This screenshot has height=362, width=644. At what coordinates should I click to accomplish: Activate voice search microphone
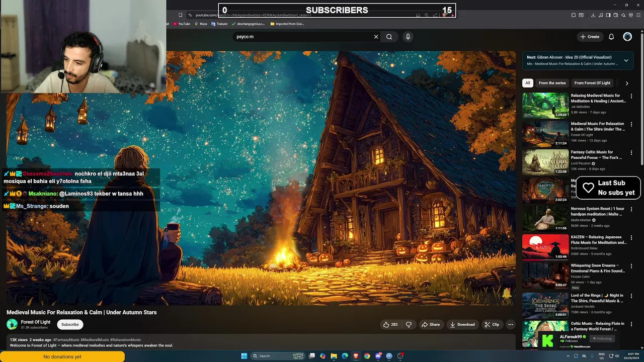tap(408, 37)
